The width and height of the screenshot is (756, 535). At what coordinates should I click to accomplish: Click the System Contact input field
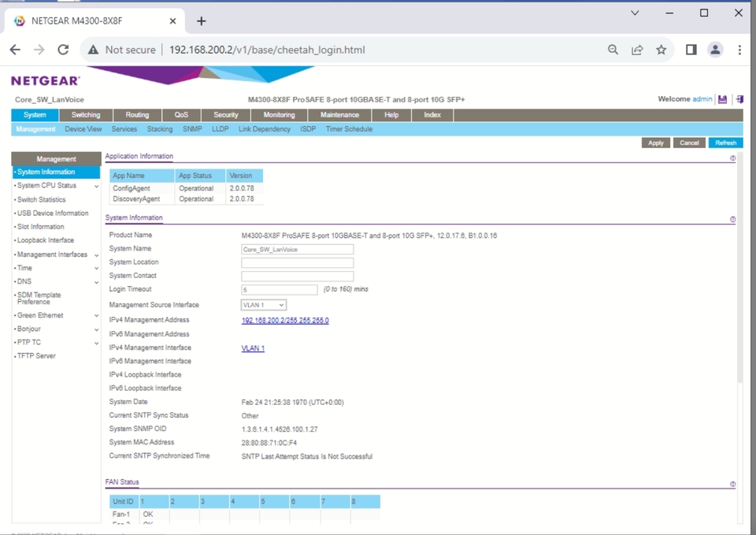pos(298,277)
